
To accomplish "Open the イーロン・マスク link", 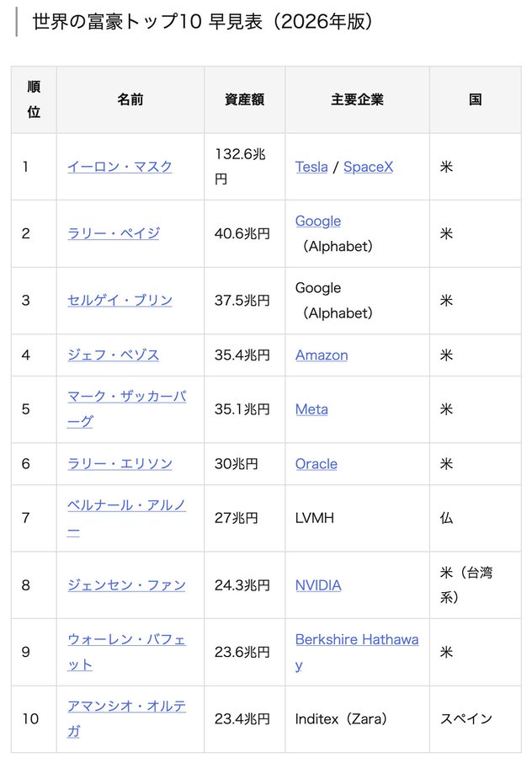I will click(x=120, y=167).
